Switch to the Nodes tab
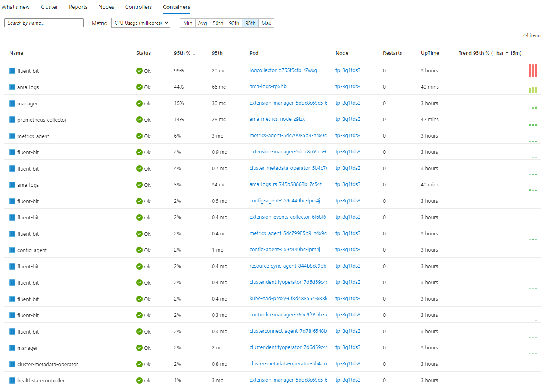The image size is (544, 392). (106, 7)
